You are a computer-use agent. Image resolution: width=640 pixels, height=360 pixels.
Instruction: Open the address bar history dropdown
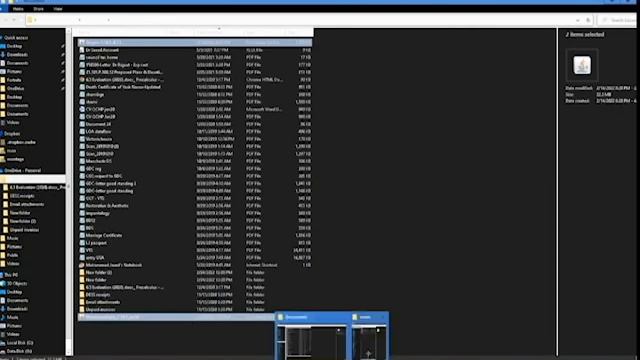(x=578, y=20)
